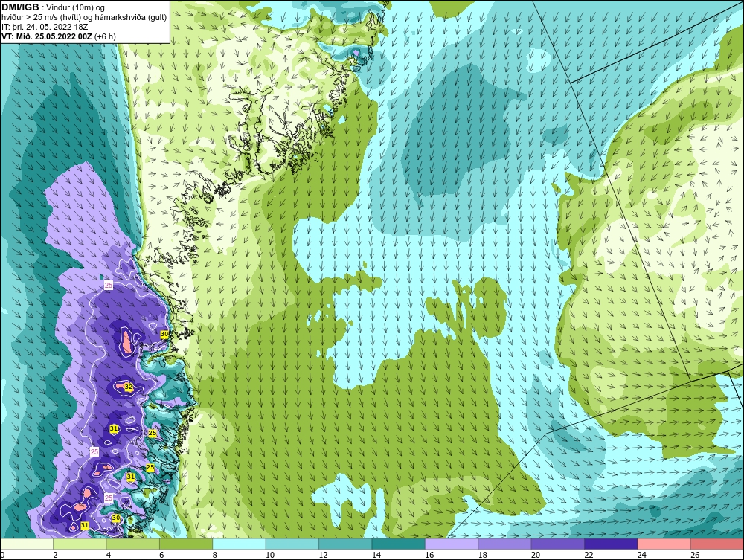Click the legend scale value "22"
744x560 pixels.
tap(589, 555)
